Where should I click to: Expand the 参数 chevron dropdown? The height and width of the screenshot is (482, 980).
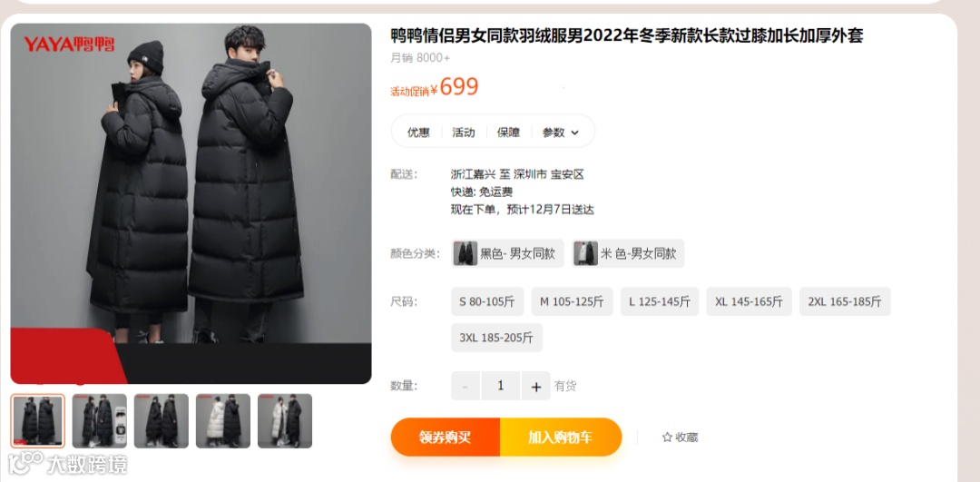(575, 133)
